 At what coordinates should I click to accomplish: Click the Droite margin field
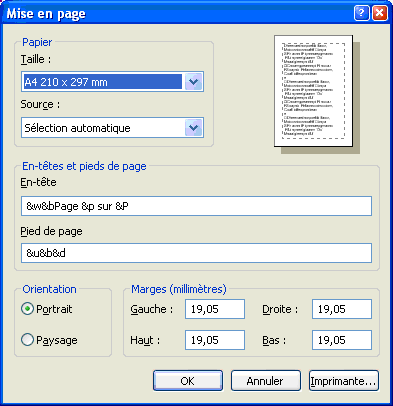click(x=342, y=309)
